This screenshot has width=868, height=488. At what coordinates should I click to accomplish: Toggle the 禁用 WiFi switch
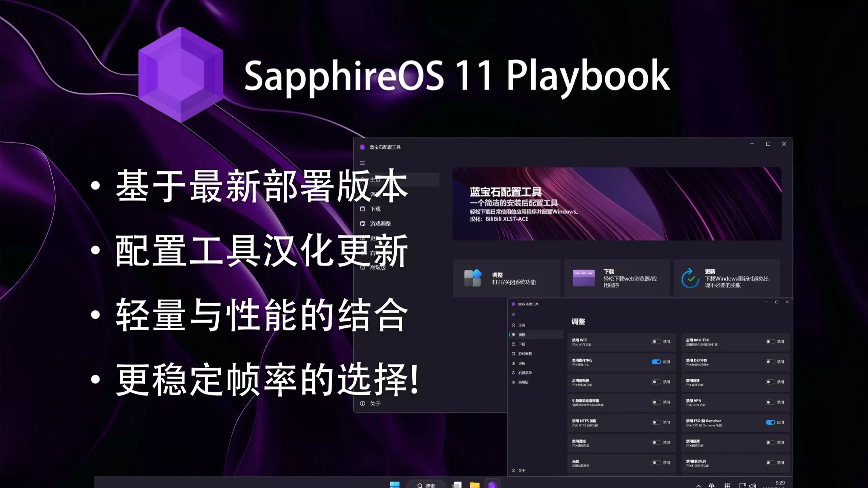point(656,342)
